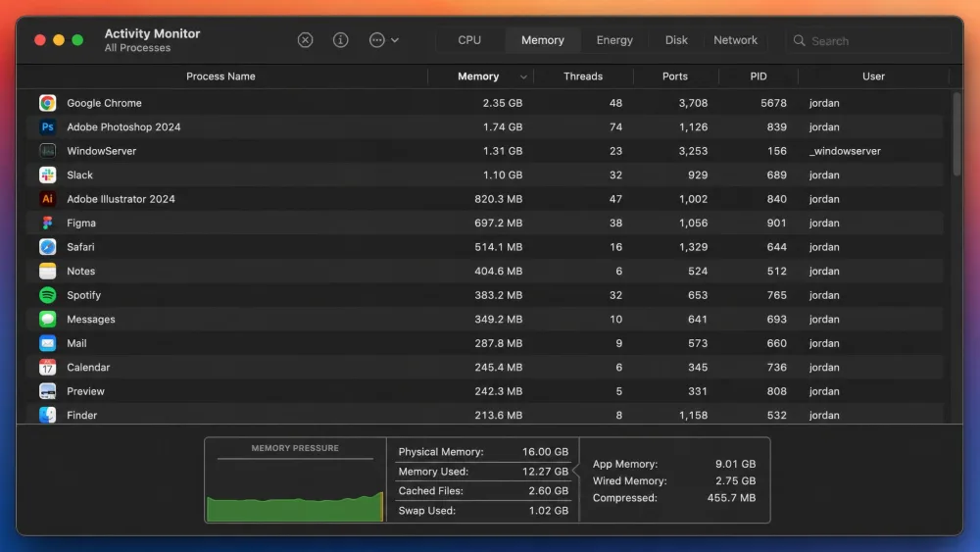Sort by the PID column header

(x=759, y=76)
